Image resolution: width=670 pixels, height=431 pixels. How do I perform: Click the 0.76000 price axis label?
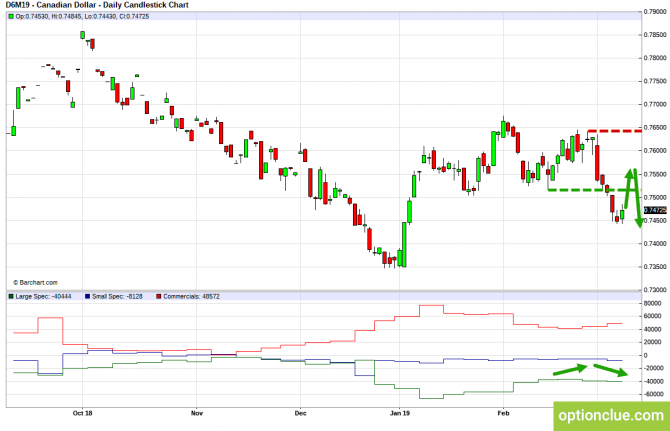pos(655,151)
